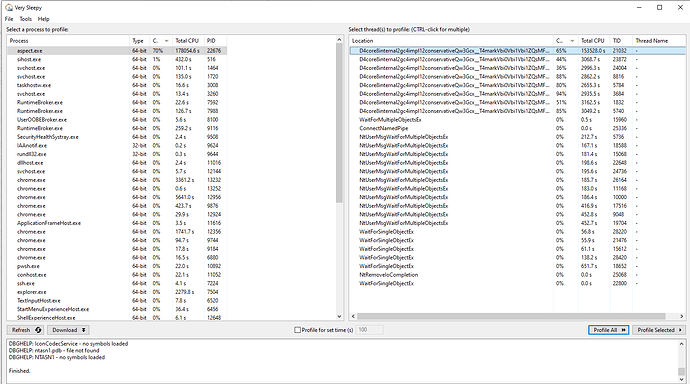Open the Tools menu
Viewport: 690px width, 384px height.
pos(26,19)
